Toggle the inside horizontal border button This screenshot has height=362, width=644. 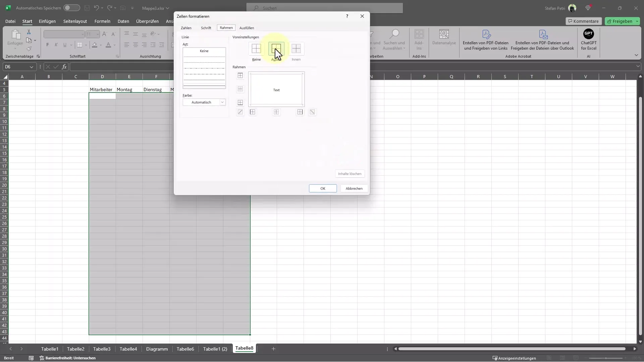(240, 89)
